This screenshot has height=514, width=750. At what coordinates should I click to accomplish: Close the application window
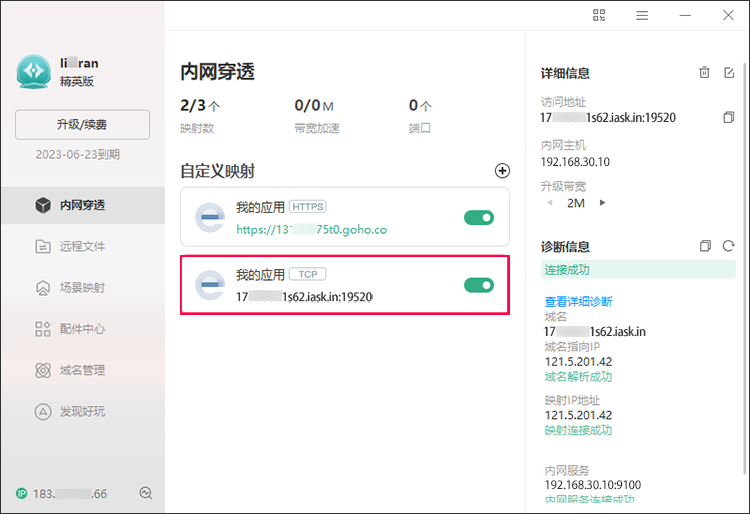[728, 15]
